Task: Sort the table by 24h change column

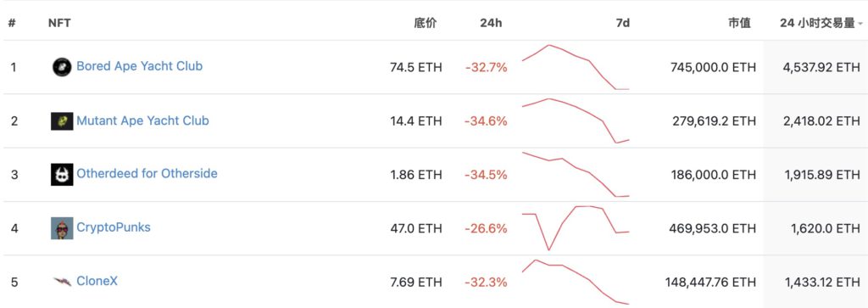Action: point(491,23)
